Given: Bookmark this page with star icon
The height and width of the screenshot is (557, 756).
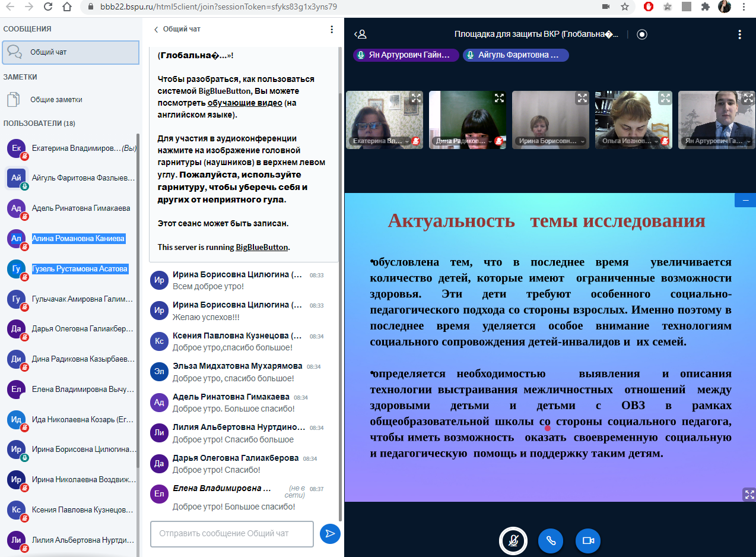Looking at the screenshot, I should (624, 7).
